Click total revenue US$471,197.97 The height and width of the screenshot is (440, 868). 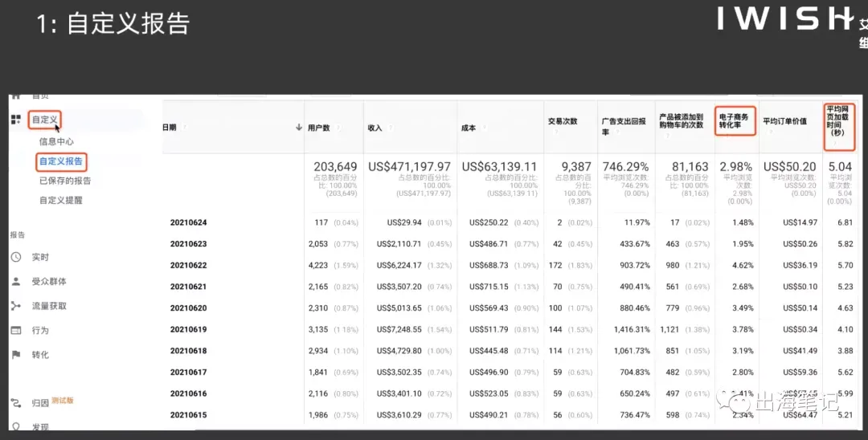point(409,166)
